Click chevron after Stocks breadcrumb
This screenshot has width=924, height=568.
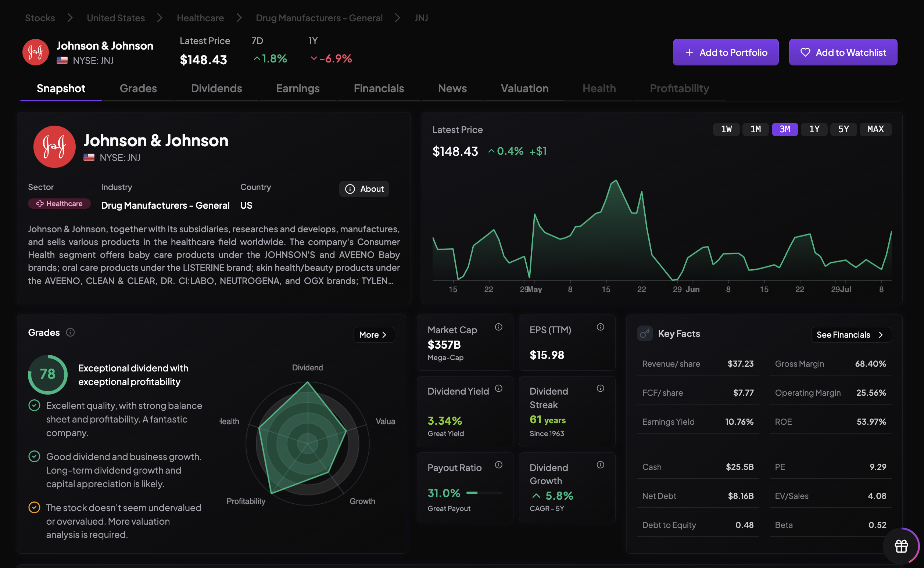point(70,18)
